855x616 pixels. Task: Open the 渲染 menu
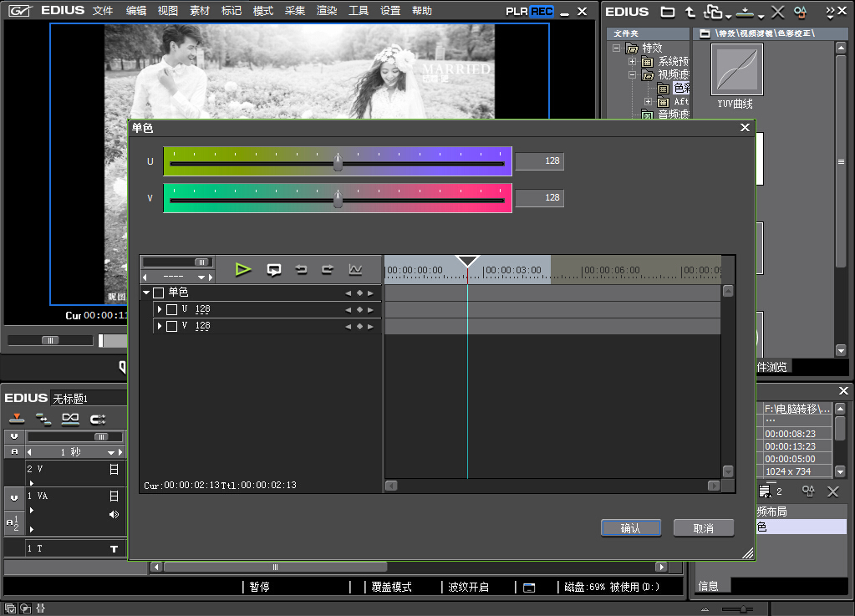pyautogui.click(x=327, y=11)
